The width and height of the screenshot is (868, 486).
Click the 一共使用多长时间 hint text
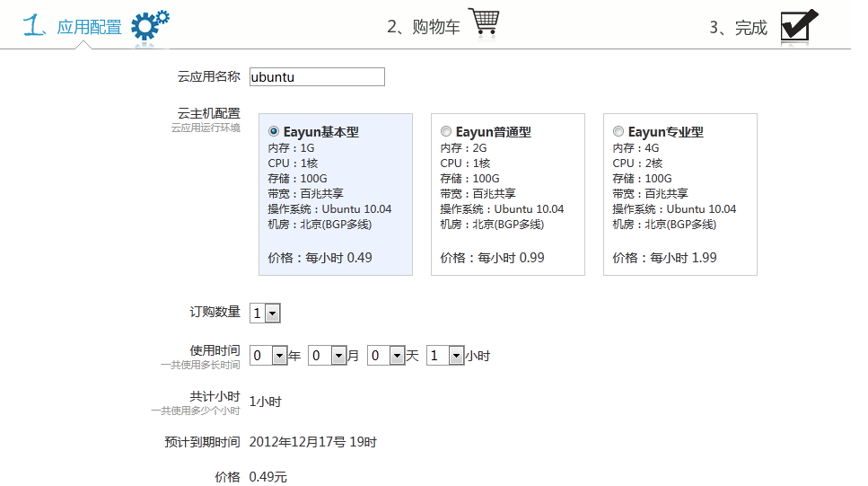tap(200, 366)
